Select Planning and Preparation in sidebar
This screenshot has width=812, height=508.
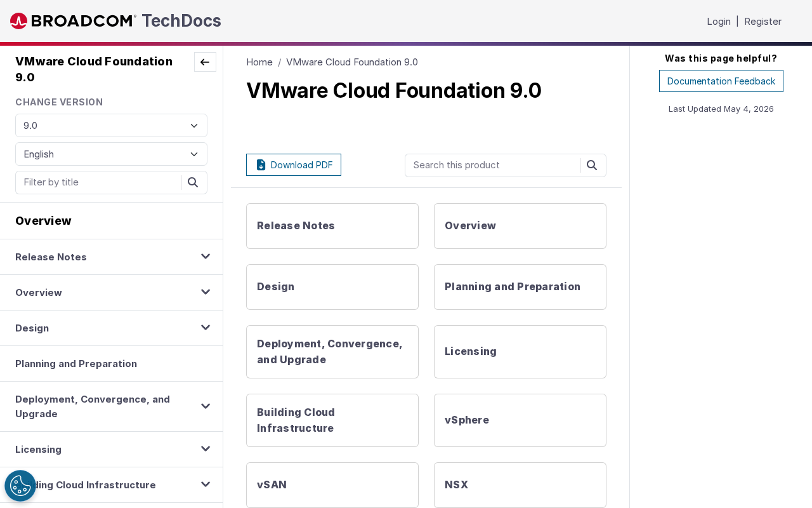(76, 364)
